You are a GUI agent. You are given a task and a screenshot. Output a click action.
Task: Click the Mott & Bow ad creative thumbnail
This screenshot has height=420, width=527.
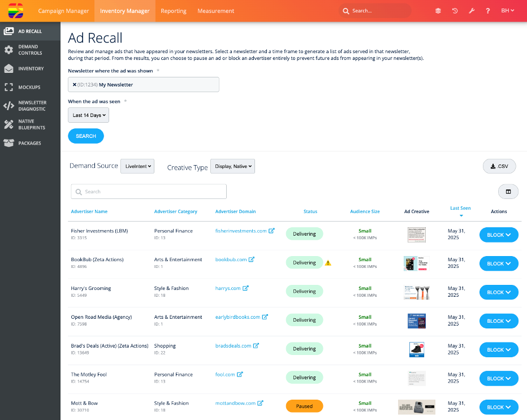[x=417, y=407]
